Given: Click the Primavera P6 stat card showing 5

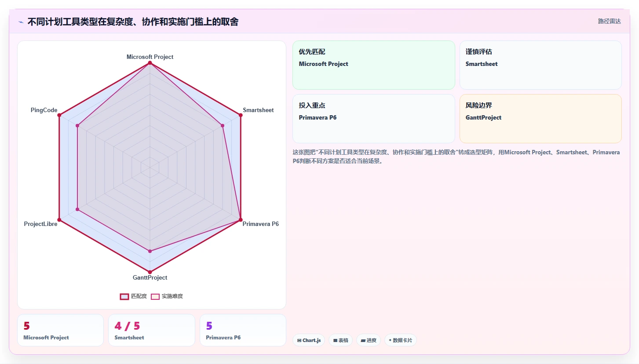Looking at the screenshot, I should coord(243,330).
